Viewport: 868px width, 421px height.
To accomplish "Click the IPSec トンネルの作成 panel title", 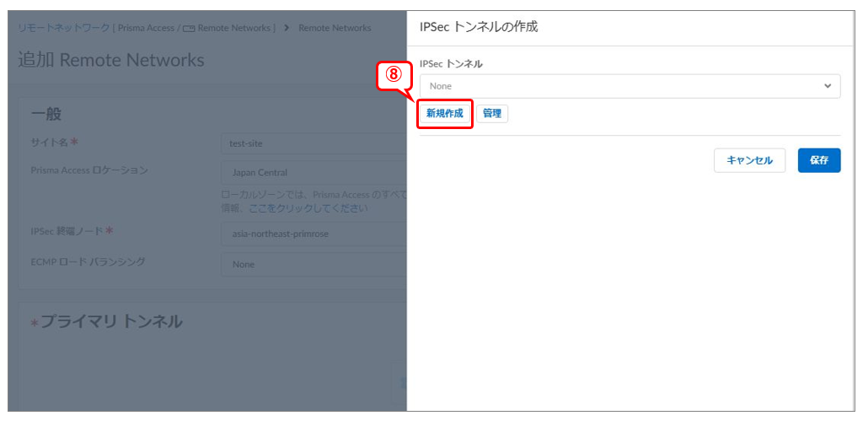I will tap(478, 27).
